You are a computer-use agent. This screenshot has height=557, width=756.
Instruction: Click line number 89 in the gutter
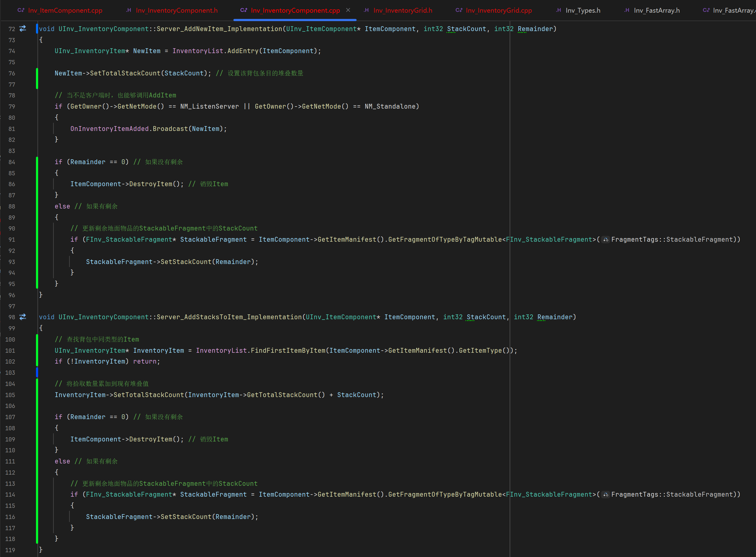(11, 218)
